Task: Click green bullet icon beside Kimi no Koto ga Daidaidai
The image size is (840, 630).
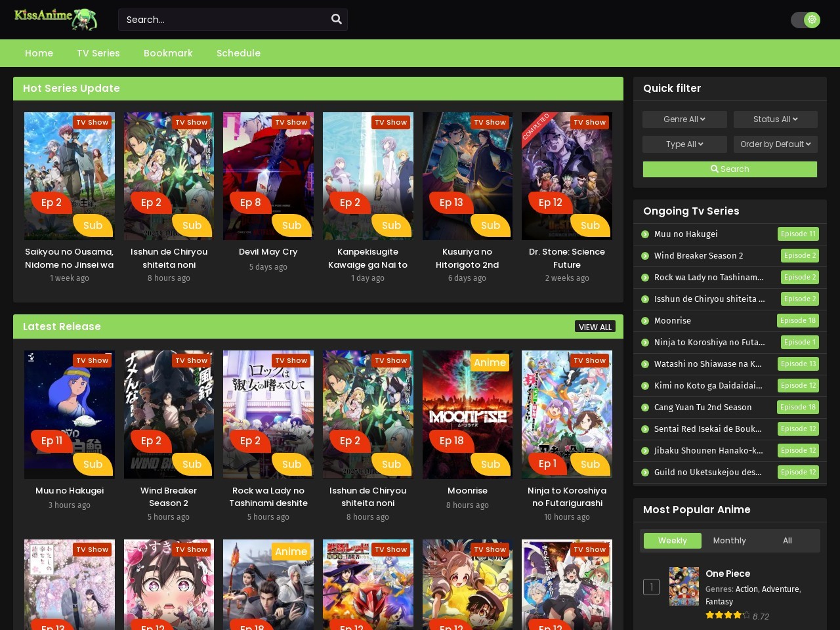Action: [x=645, y=386]
